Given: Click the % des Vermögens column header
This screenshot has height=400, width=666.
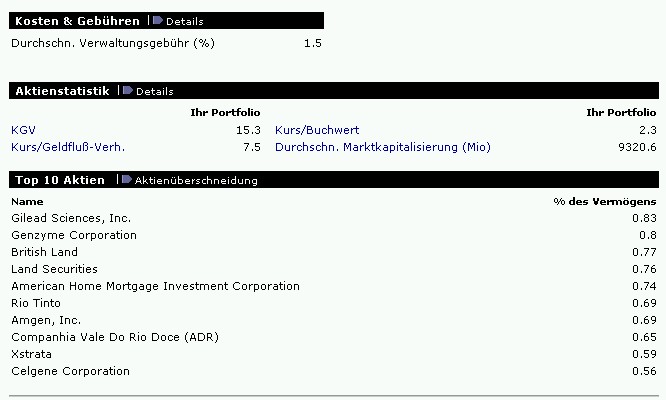Looking at the screenshot, I should click(x=605, y=201).
